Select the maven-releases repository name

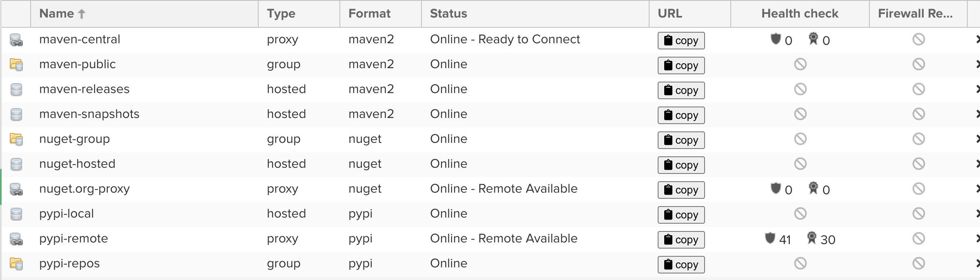coord(84,89)
